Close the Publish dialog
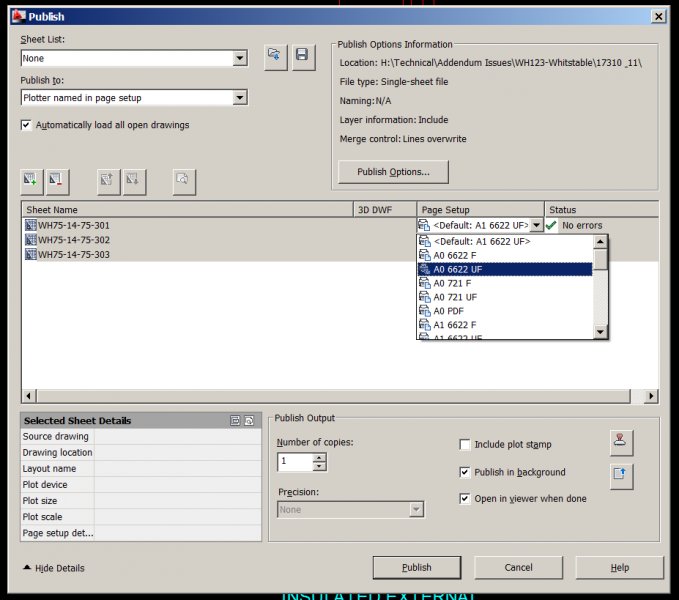This screenshot has width=679, height=600. point(659,16)
